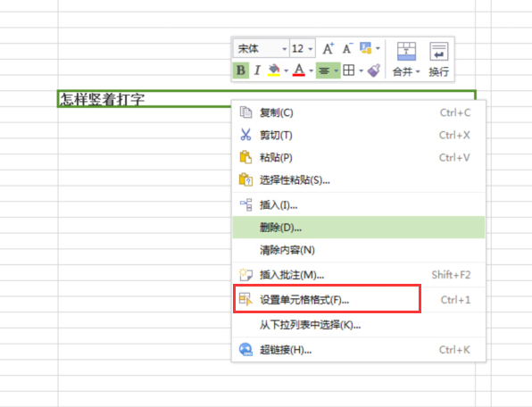Open the font size 12 dropdown
This screenshot has width=532, height=407.
tap(310, 49)
